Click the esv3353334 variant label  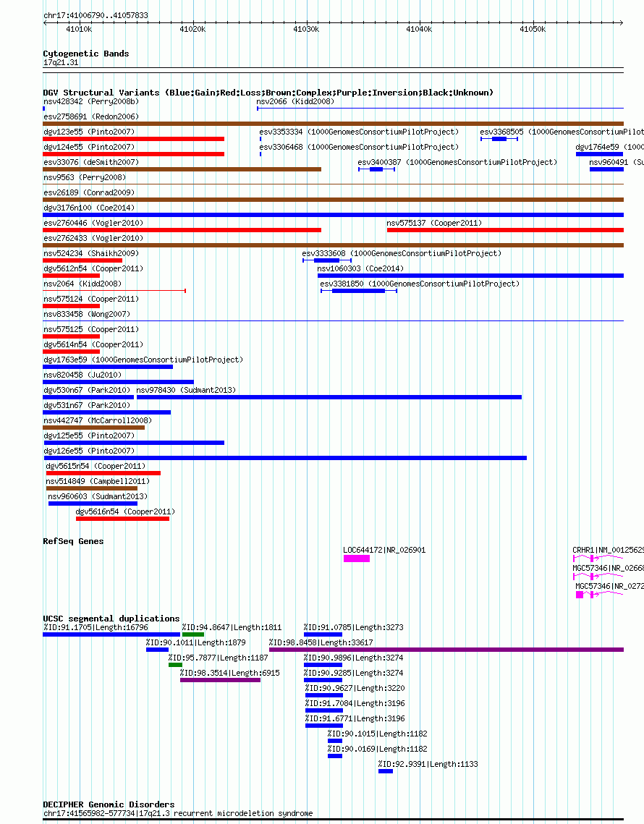click(359, 132)
